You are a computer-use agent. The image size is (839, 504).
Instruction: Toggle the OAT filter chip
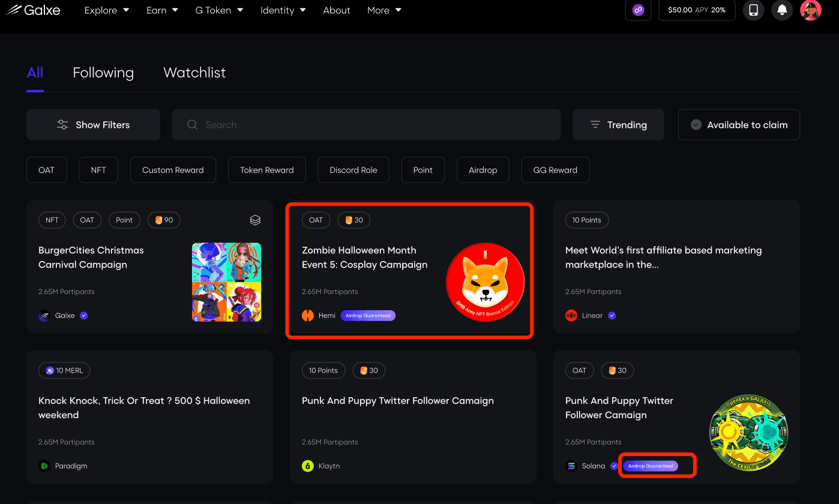46,170
